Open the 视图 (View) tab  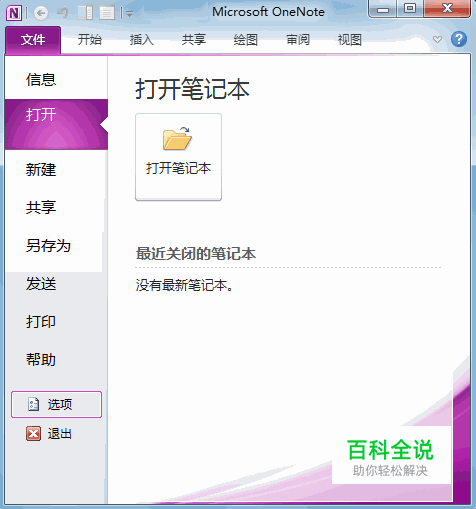coord(349,40)
